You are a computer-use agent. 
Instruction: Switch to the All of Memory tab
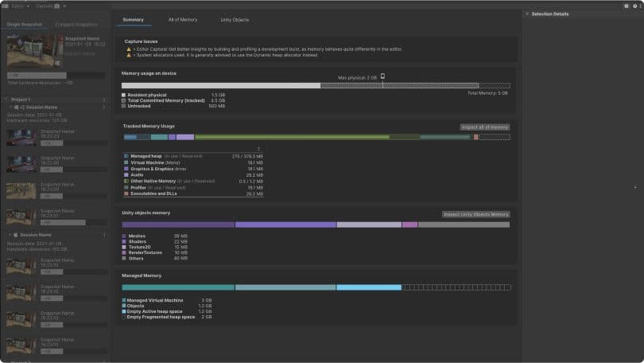tap(183, 19)
